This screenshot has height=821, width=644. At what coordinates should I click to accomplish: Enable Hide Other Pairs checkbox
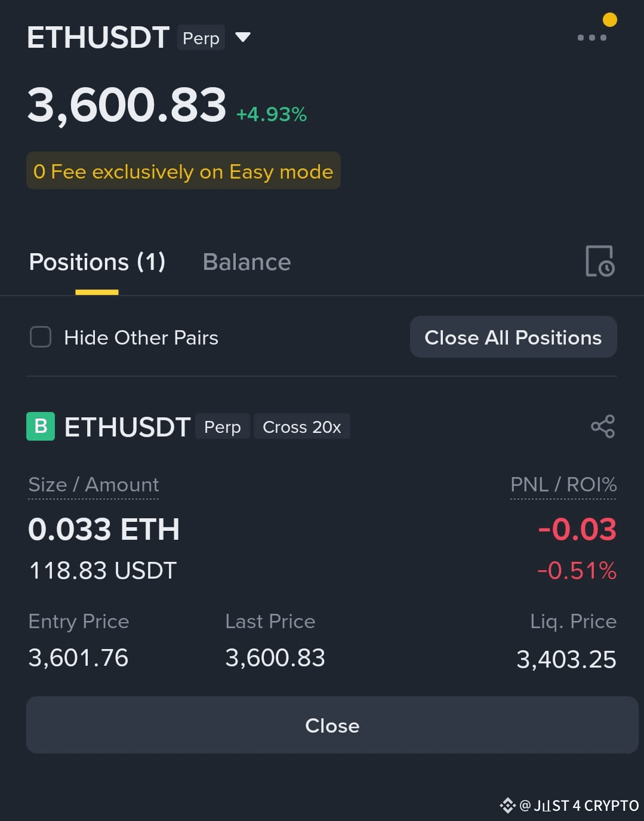point(41,337)
